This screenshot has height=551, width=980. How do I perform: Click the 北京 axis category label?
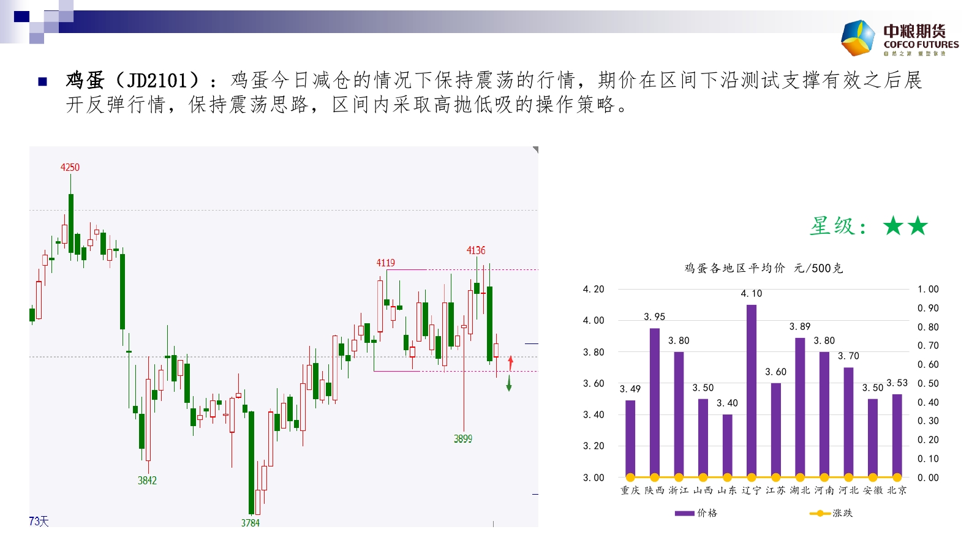pyautogui.click(x=897, y=490)
